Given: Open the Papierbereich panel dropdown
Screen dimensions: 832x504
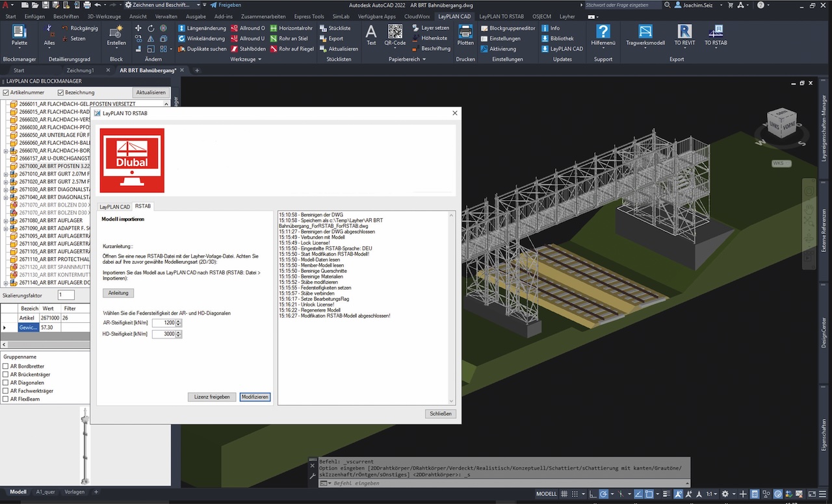Looking at the screenshot, I should (x=424, y=59).
